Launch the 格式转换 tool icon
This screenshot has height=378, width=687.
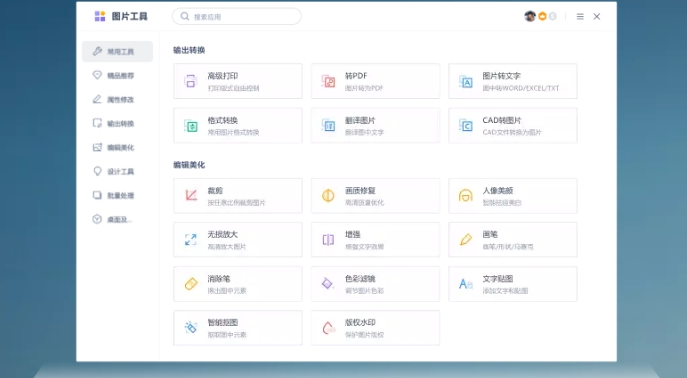tap(191, 126)
